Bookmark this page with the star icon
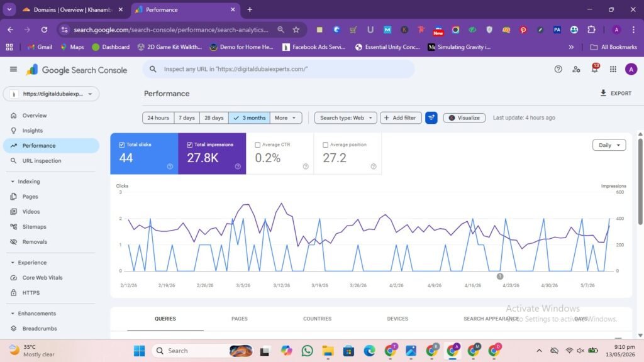644x362 pixels. [x=296, y=30]
